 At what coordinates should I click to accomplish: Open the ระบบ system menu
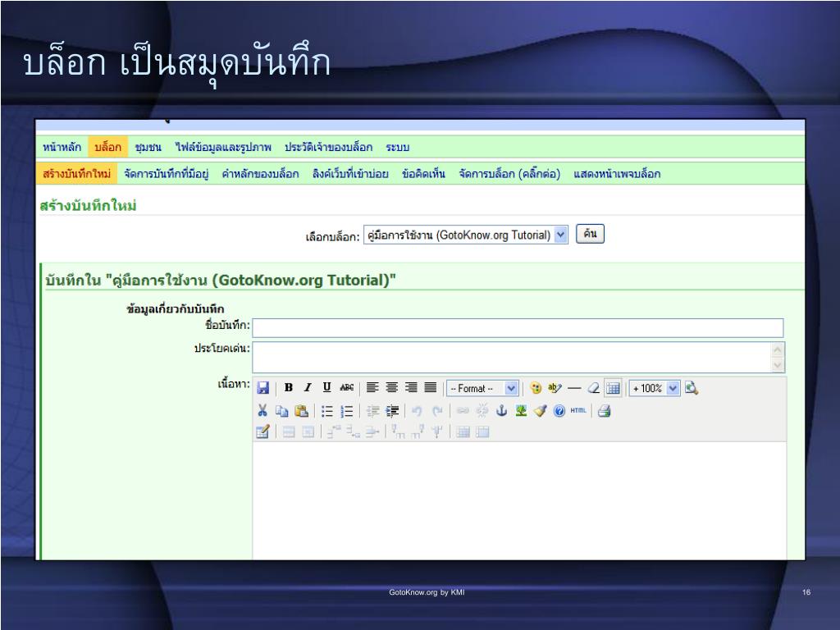click(398, 147)
